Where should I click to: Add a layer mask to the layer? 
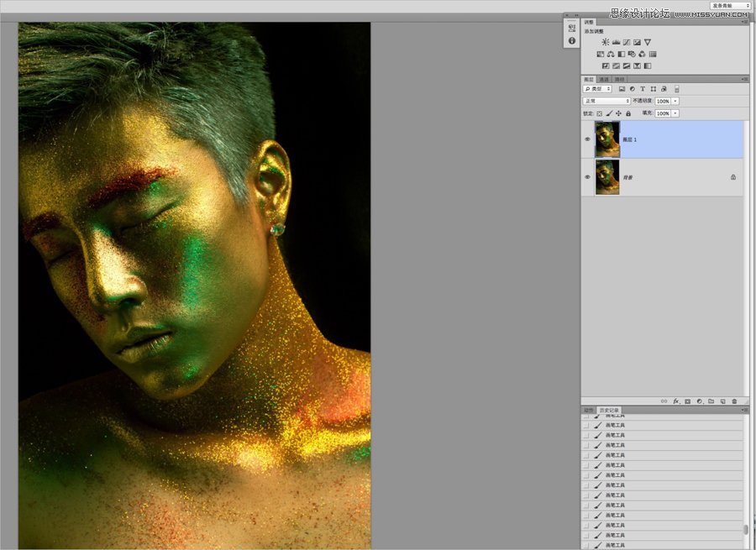687,401
